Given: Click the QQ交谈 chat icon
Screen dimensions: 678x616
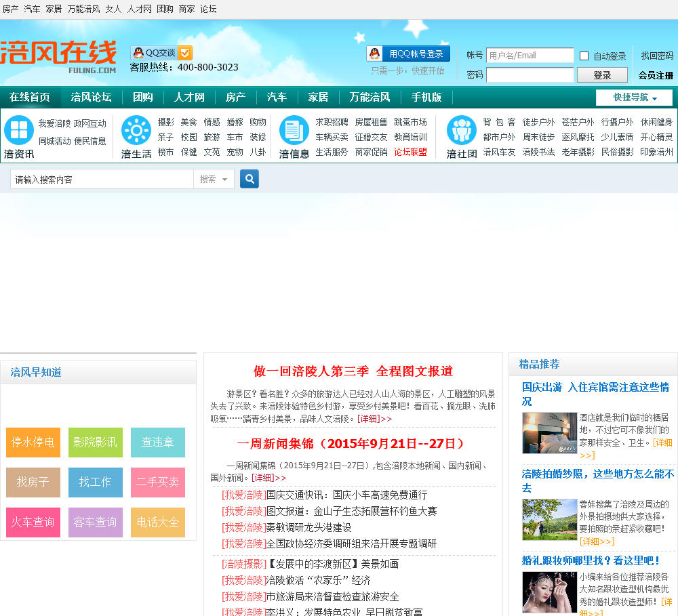Looking at the screenshot, I should coord(161,53).
